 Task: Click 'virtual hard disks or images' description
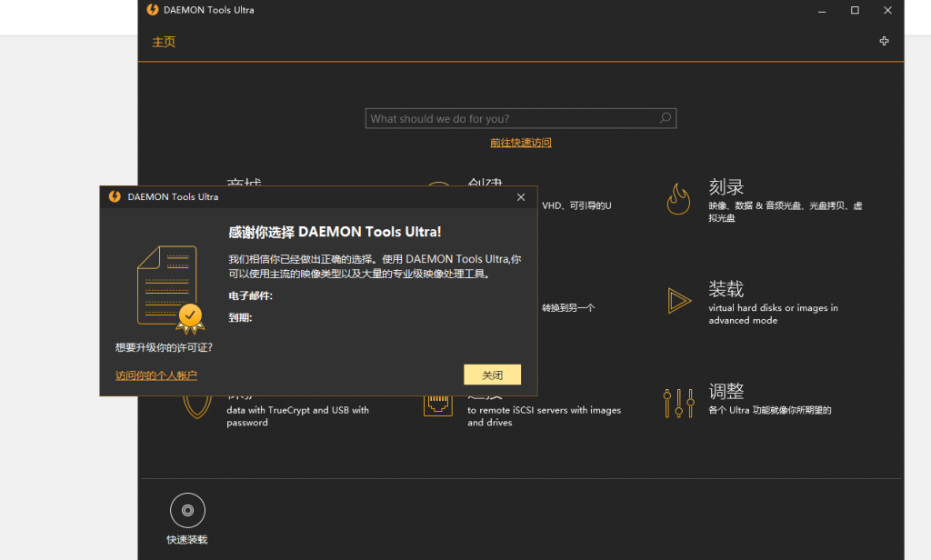pyautogui.click(x=773, y=315)
